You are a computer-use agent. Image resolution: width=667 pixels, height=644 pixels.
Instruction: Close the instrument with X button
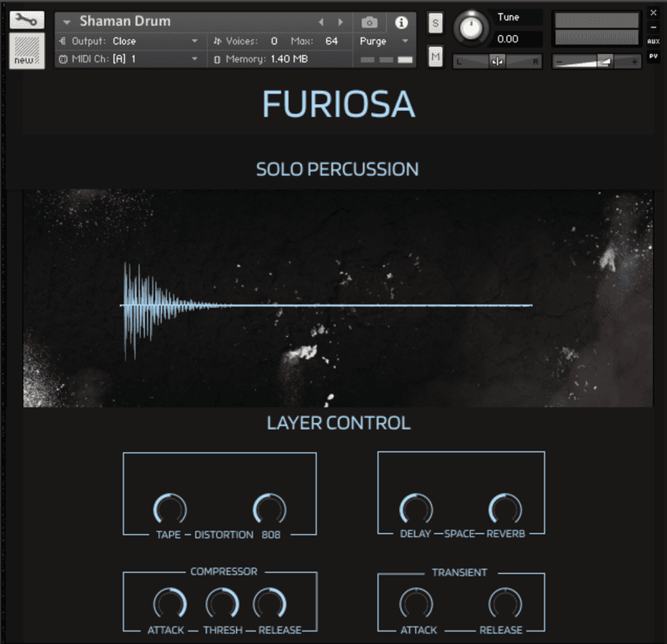coord(654,13)
